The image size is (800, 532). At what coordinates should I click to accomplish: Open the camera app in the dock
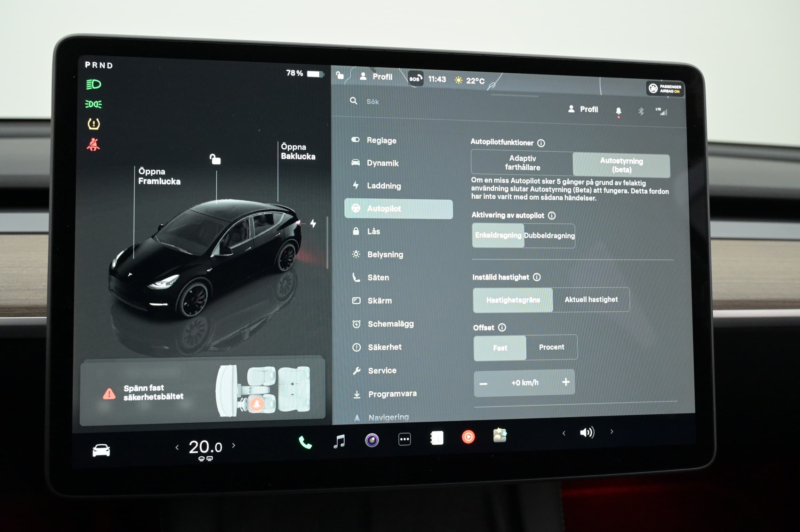(x=372, y=440)
